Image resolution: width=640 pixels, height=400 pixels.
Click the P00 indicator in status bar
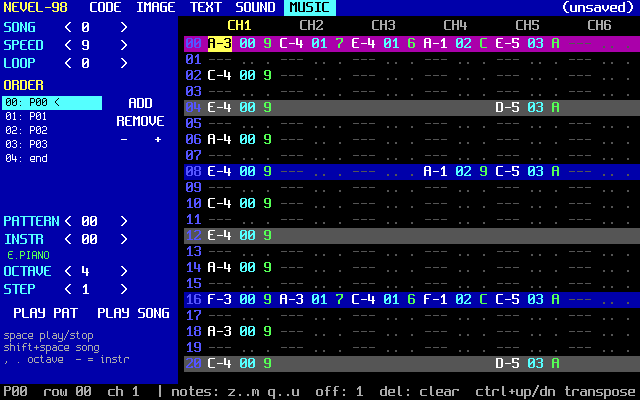pyautogui.click(x=15, y=392)
